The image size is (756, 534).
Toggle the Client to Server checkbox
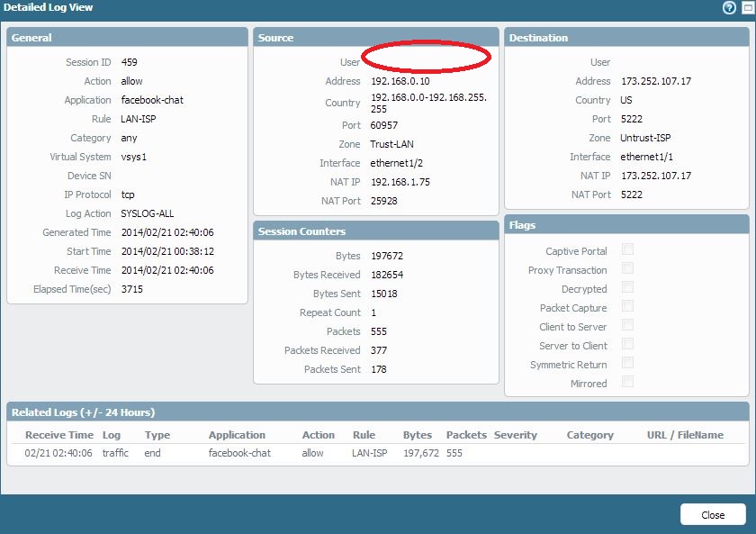click(x=627, y=325)
